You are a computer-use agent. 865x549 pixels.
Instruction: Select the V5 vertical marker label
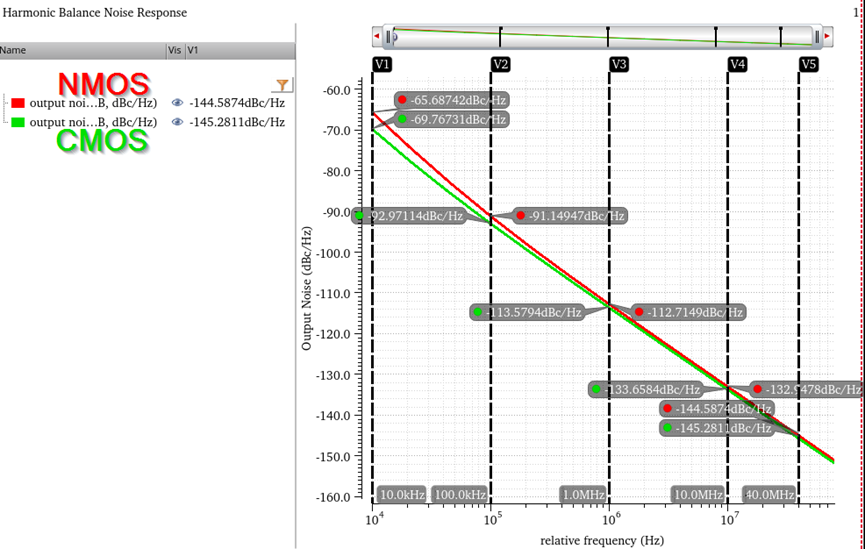[808, 64]
